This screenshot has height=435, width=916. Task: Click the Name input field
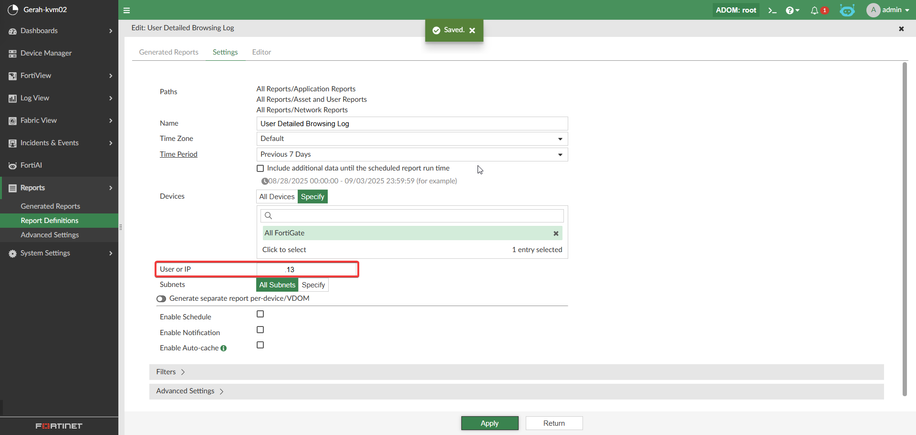tap(412, 123)
